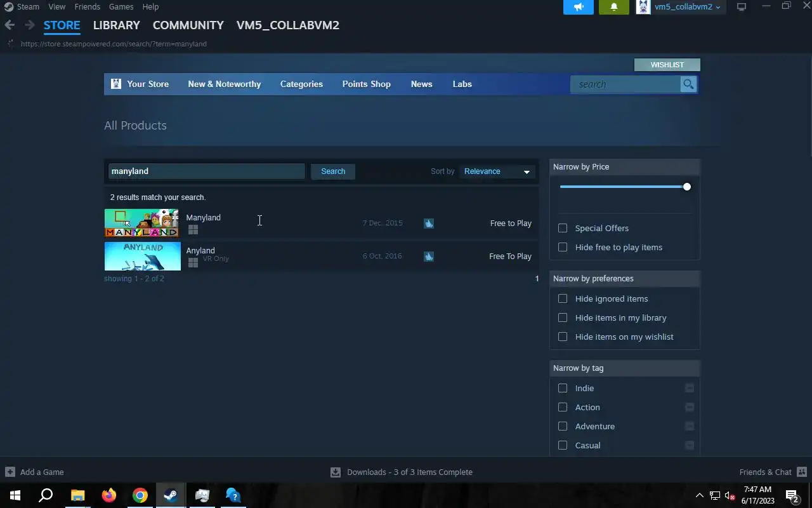
Task: Click the Steam taskbar icon
Action: (171, 495)
